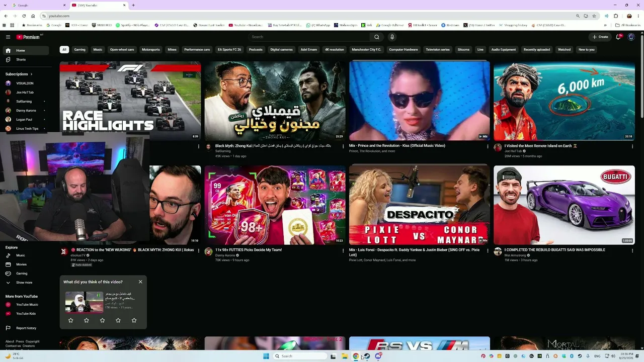The image size is (644, 362).
Task: Open the About footer link
Action: click(10, 341)
